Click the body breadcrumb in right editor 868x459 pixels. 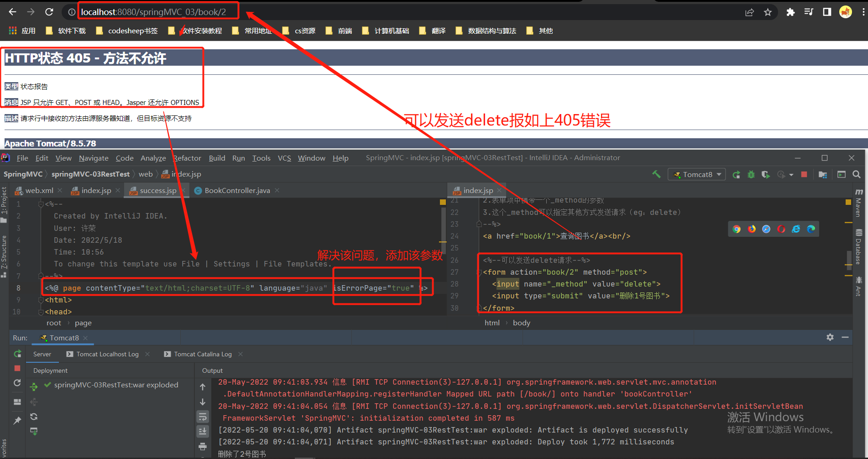click(x=522, y=323)
